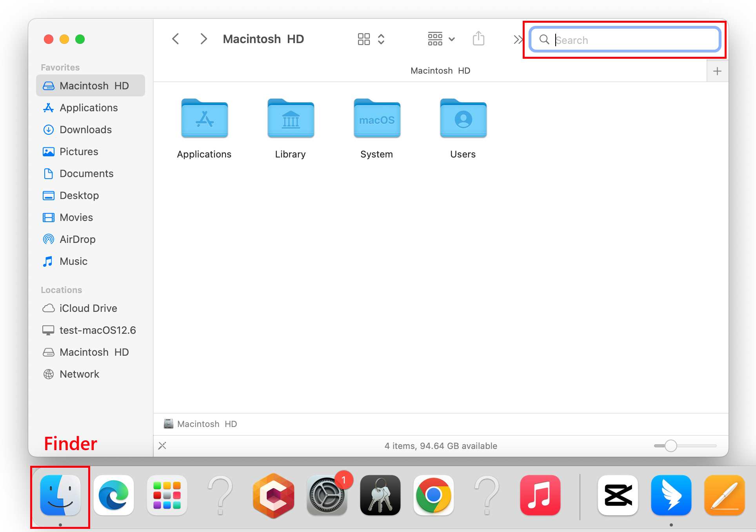The height and width of the screenshot is (532, 756).
Task: Open the Share button in the toolbar
Action: [x=478, y=38]
